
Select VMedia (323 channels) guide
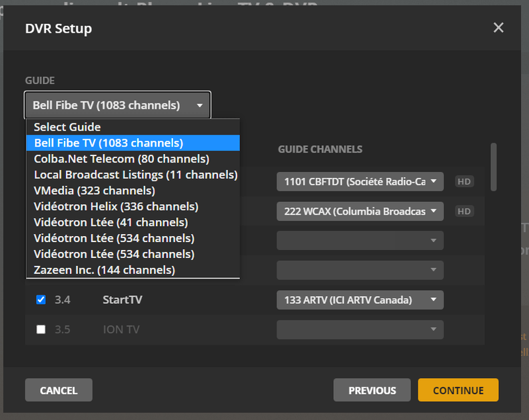tap(133, 191)
